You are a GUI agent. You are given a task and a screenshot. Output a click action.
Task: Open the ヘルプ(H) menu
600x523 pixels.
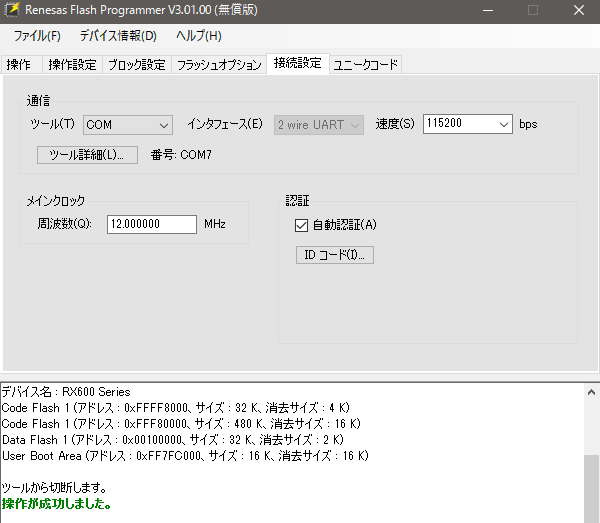199,36
